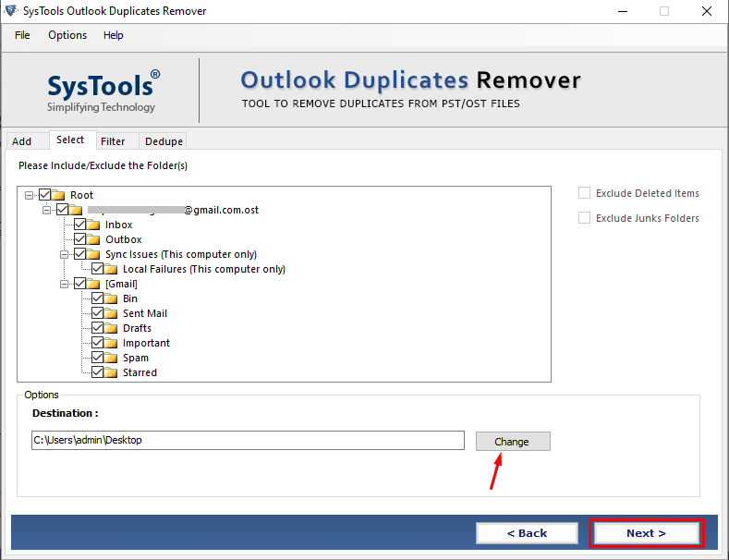Viewport: 729px width, 560px height.
Task: Collapse the Sync Issues node
Action: [64, 254]
